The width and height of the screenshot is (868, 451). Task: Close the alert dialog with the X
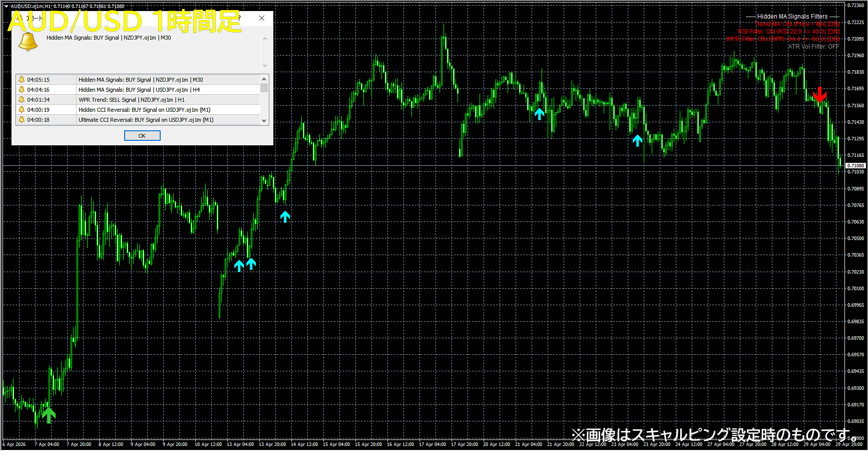262,18
